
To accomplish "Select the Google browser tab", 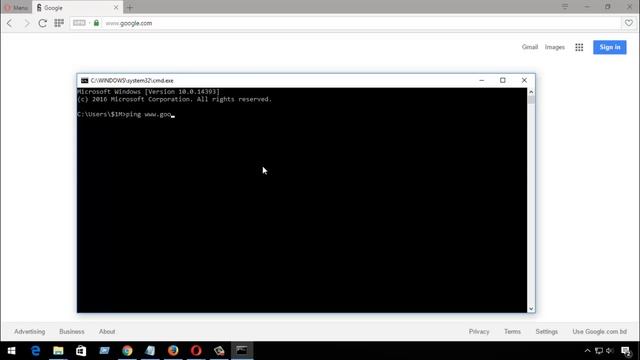I will coord(73,7).
